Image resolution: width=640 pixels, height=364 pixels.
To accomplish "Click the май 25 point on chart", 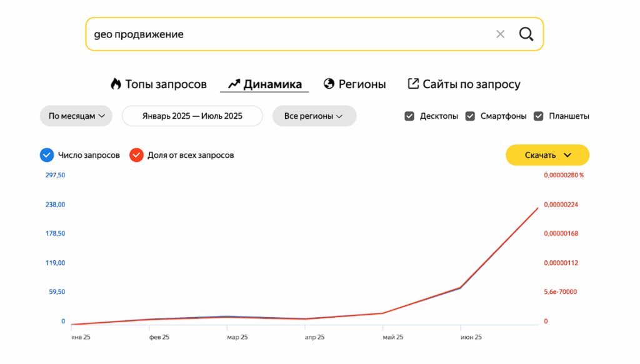I will pyautogui.click(x=382, y=313).
